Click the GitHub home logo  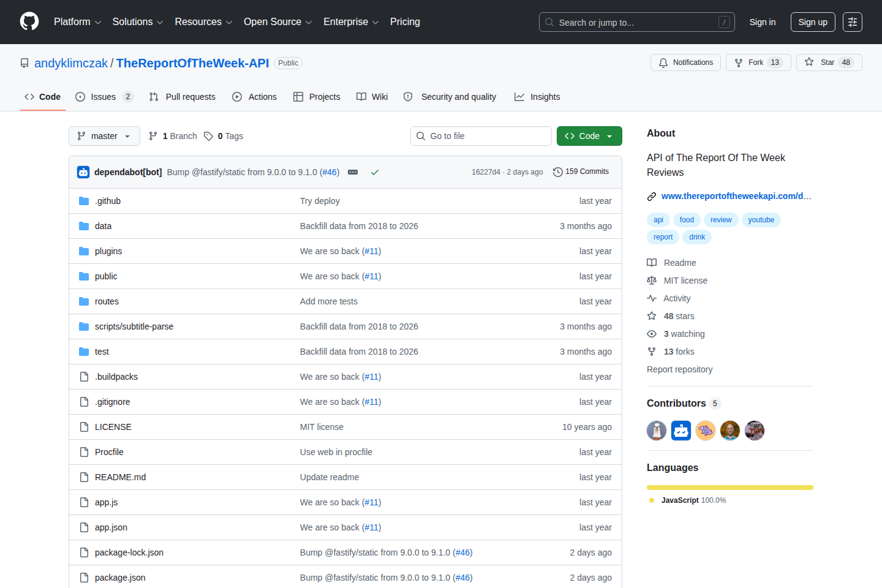[29, 21]
